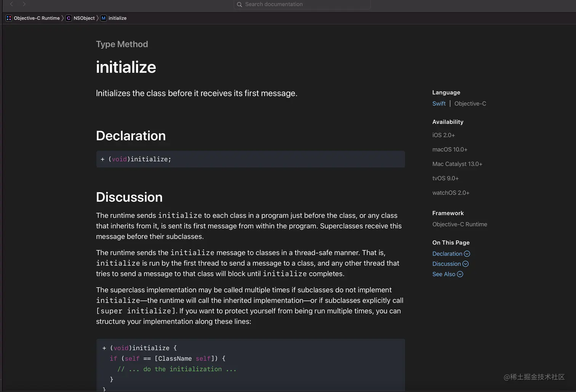The image size is (576, 392).
Task: Click the Search documentation field
Action: pos(305,4)
